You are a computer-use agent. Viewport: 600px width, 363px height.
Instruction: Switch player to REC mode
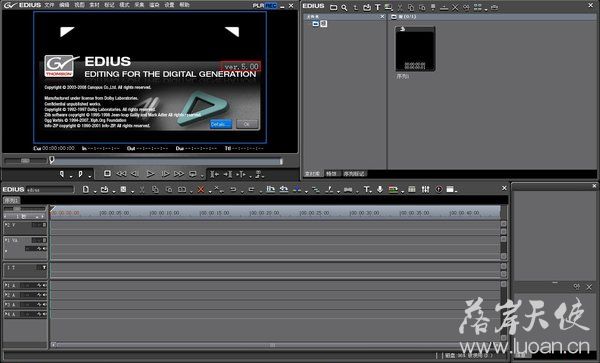271,5
